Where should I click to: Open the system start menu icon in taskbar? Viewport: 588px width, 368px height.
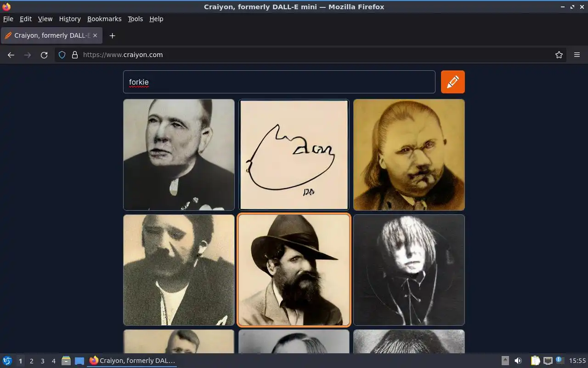pyautogui.click(x=7, y=361)
